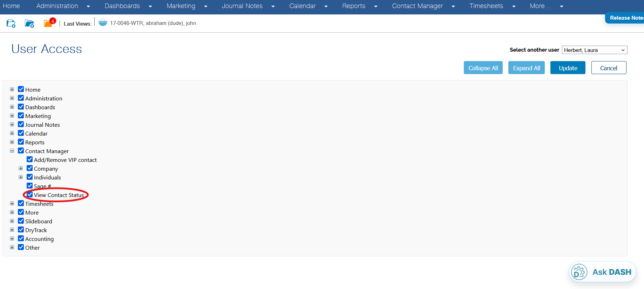Expand the Other tree node

click(12, 247)
